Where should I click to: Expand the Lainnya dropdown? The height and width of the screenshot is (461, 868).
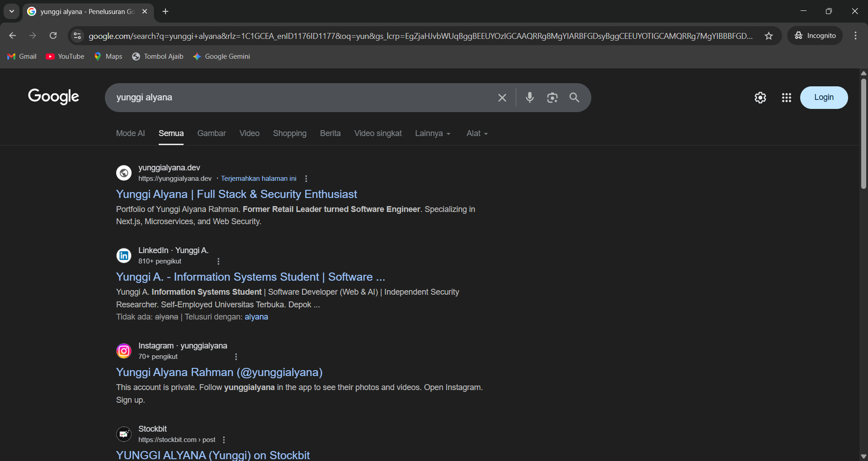[433, 133]
